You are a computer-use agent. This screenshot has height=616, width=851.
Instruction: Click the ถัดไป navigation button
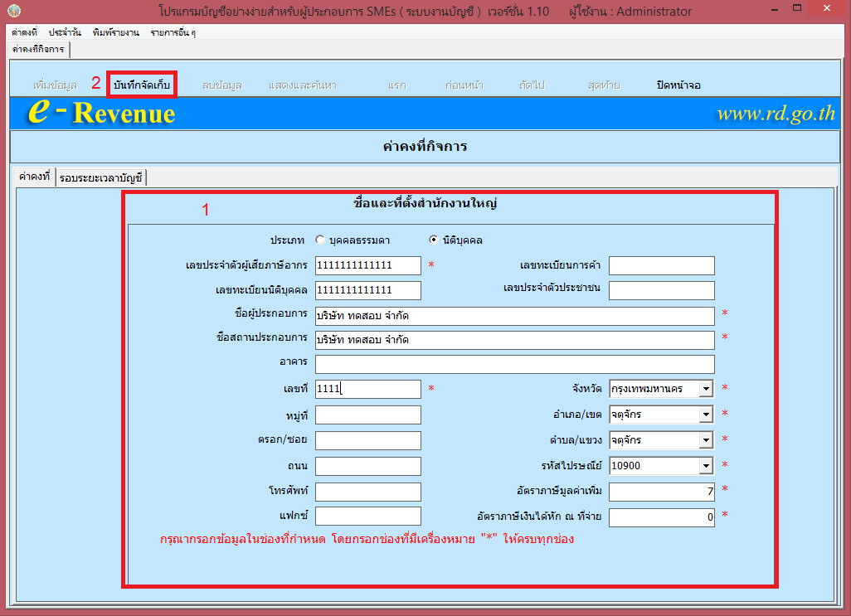tap(532, 85)
